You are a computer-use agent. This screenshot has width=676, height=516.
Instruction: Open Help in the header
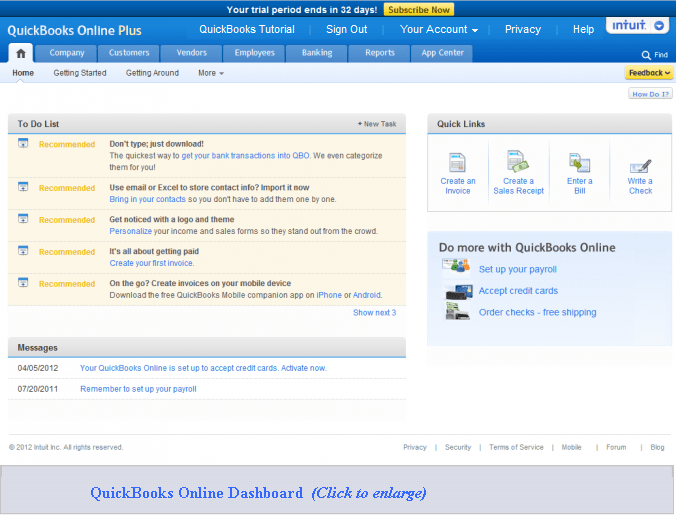pyautogui.click(x=583, y=29)
